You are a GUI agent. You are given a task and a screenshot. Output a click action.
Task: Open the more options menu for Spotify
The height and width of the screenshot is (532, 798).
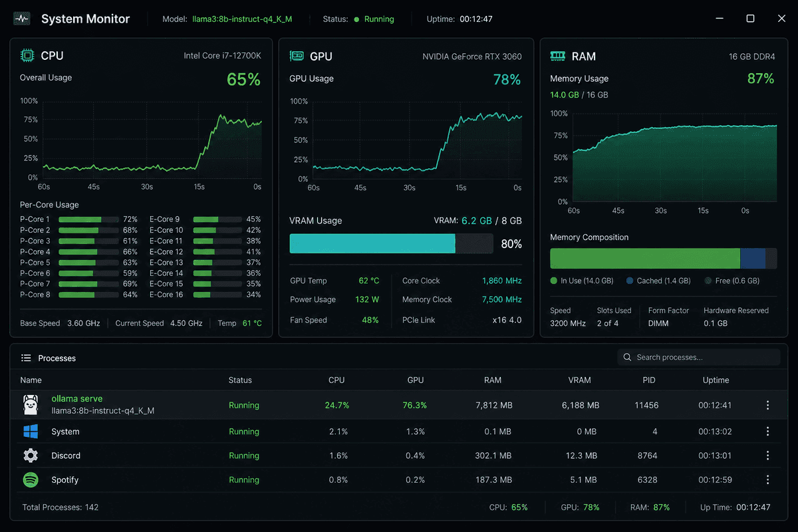click(x=768, y=479)
